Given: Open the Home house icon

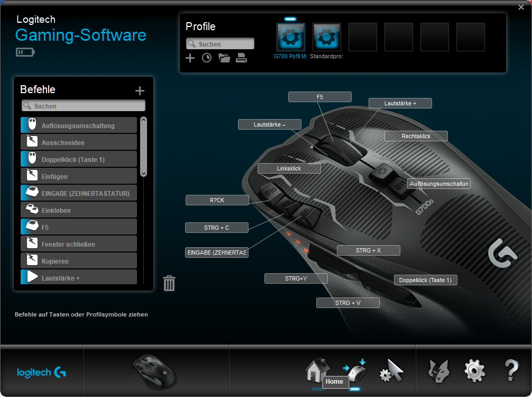Looking at the screenshot, I should pyautogui.click(x=317, y=370).
